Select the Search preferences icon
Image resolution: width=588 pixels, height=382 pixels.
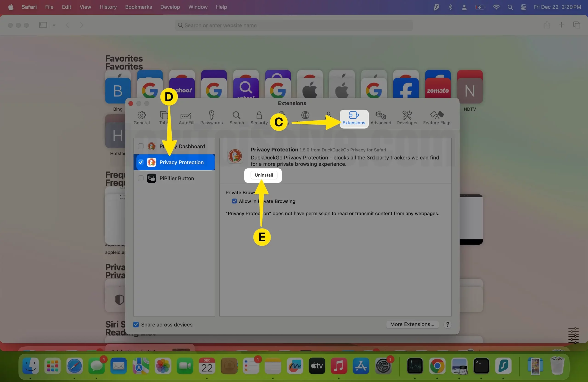point(237,118)
